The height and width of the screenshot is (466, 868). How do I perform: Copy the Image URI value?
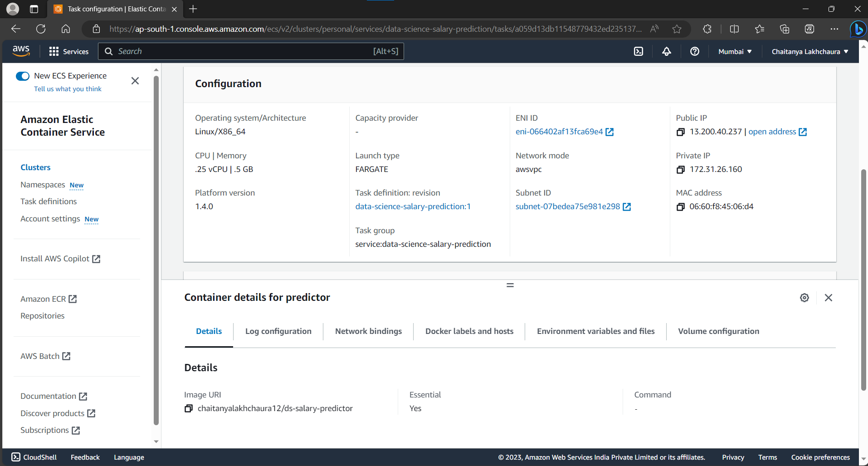click(x=188, y=408)
